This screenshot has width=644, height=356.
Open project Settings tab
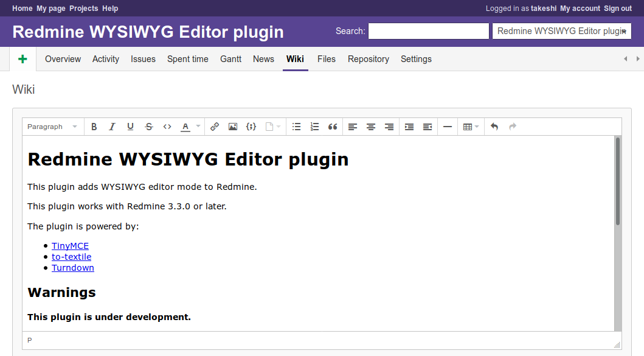(416, 59)
